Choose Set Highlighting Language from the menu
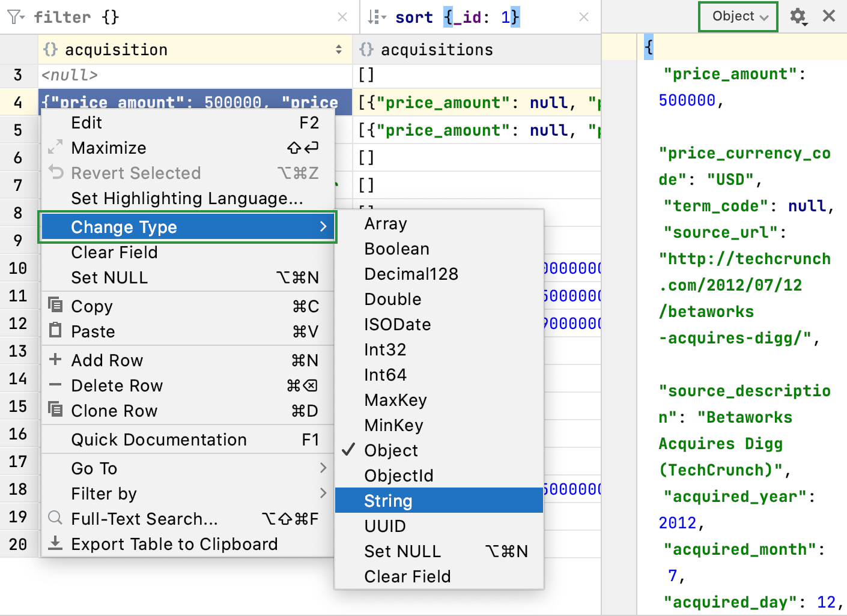 (x=187, y=198)
